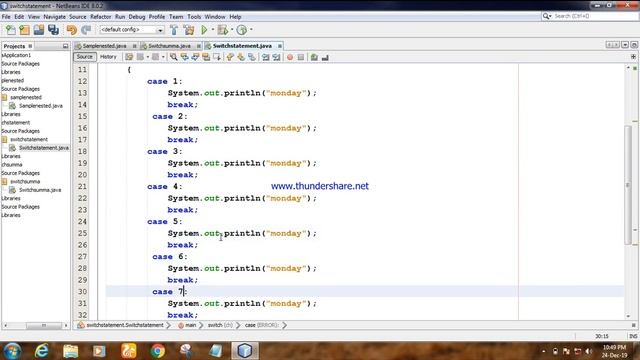Click the Undo arrow icon
The image size is (640, 360).
tap(72, 30)
